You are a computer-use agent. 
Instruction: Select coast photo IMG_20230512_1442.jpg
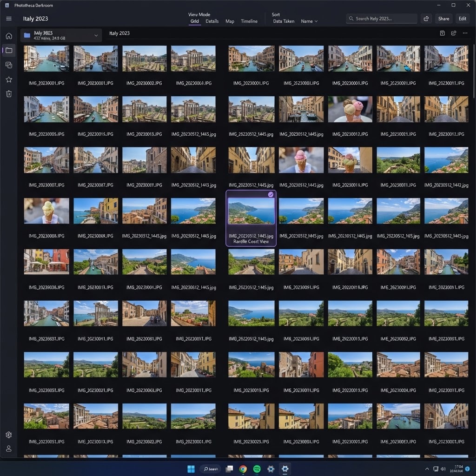(446, 160)
